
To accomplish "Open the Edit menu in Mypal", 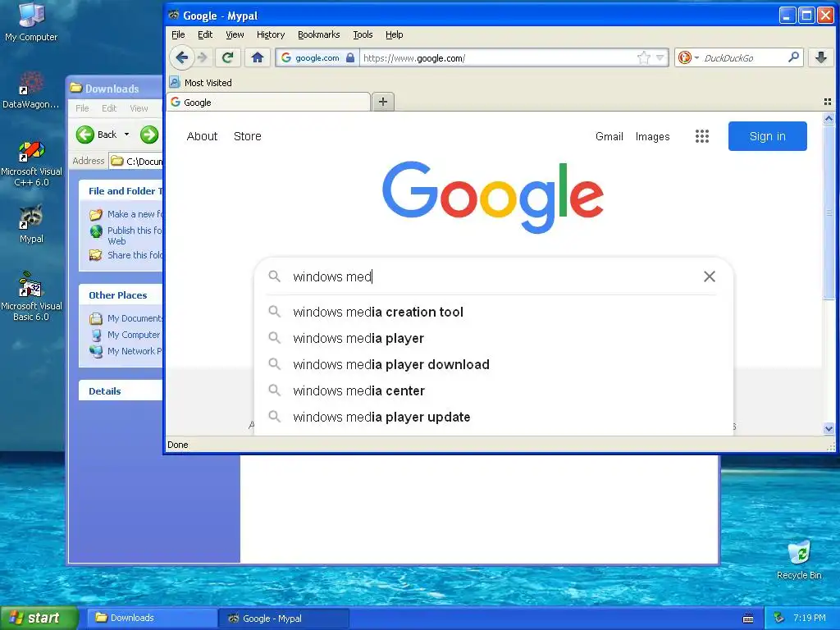I will [x=205, y=34].
